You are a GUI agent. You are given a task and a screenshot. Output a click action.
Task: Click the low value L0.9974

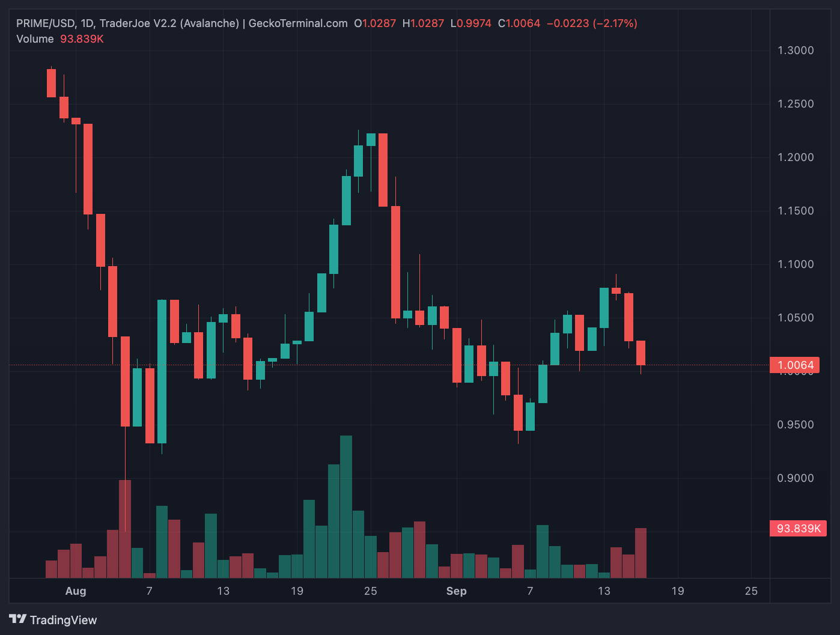(x=470, y=23)
